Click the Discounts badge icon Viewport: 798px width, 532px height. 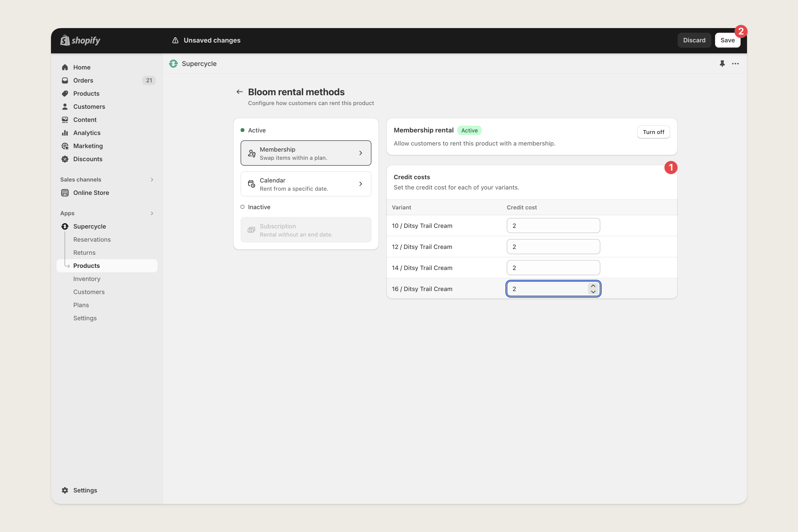65,159
